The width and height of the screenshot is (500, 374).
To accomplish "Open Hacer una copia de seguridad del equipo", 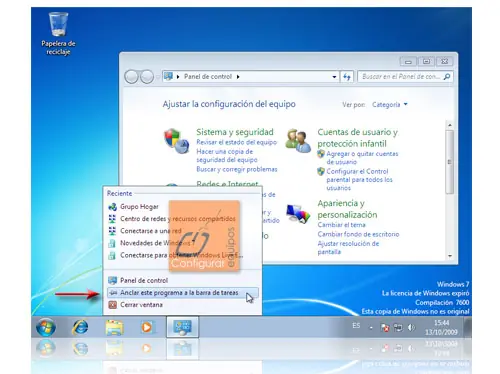I will 227,156.
